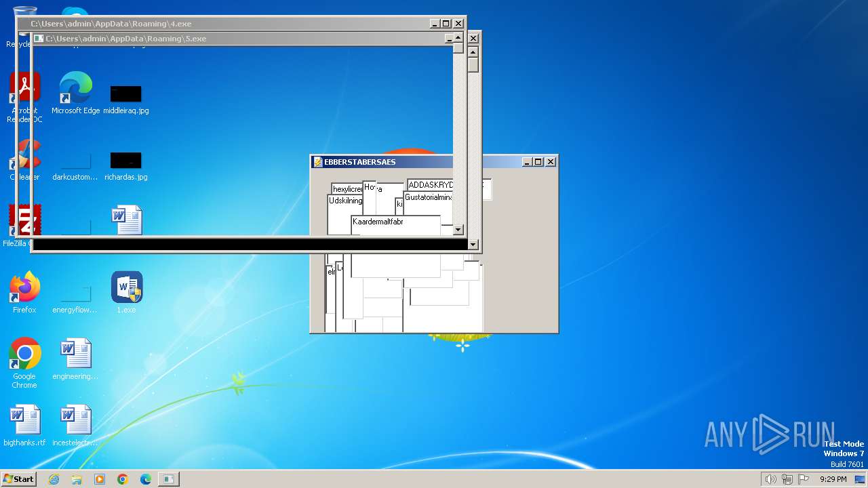
Task: Open Windows Media Player from the taskbar
Action: [100, 479]
